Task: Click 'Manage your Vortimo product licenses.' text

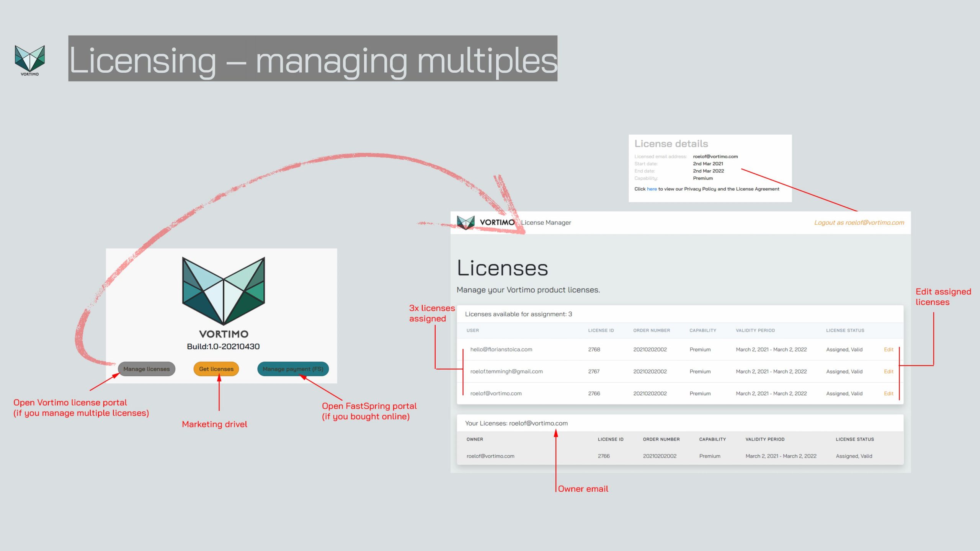Action: coord(528,290)
